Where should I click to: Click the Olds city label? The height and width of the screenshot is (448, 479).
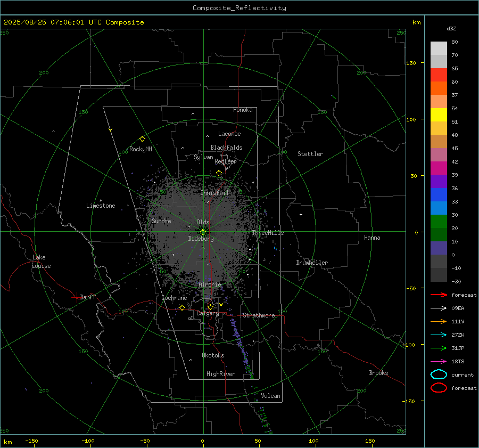pyautogui.click(x=203, y=222)
